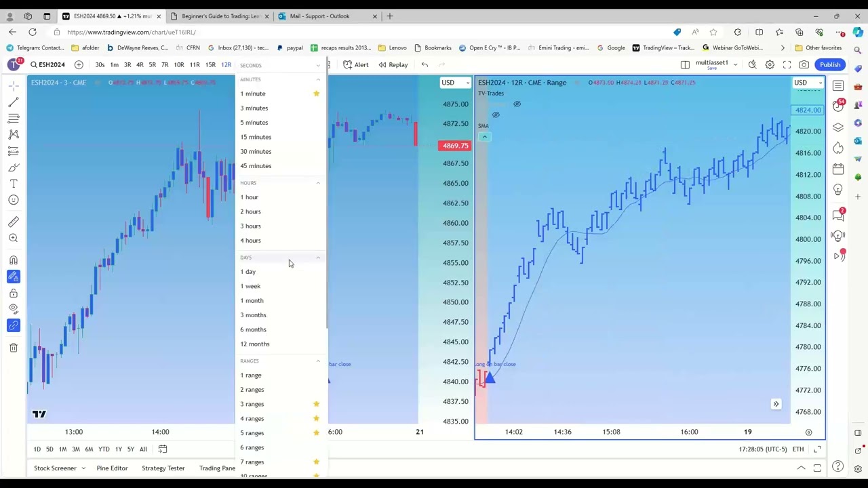Click the ESH2024 symbol search field
The height and width of the screenshot is (488, 868).
point(47,64)
